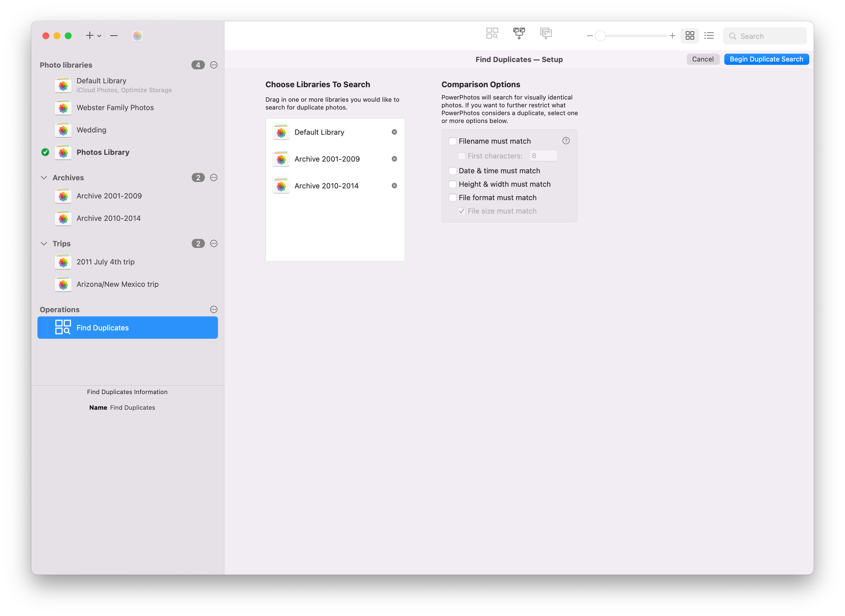This screenshot has width=845, height=616.
Task: Switch to list view
Action: [709, 36]
